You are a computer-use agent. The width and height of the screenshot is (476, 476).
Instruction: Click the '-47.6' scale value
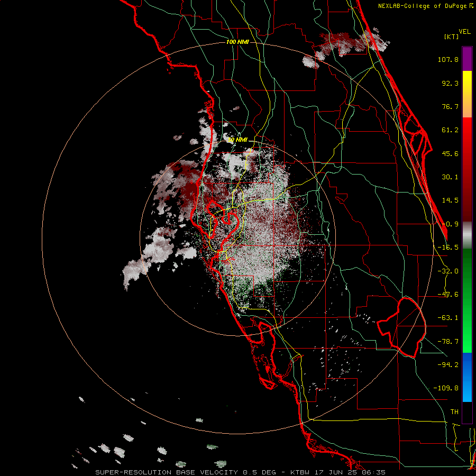(x=448, y=295)
